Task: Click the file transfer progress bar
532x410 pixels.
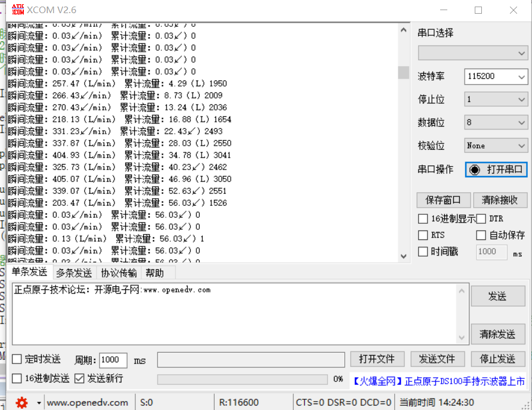Action: click(242, 379)
